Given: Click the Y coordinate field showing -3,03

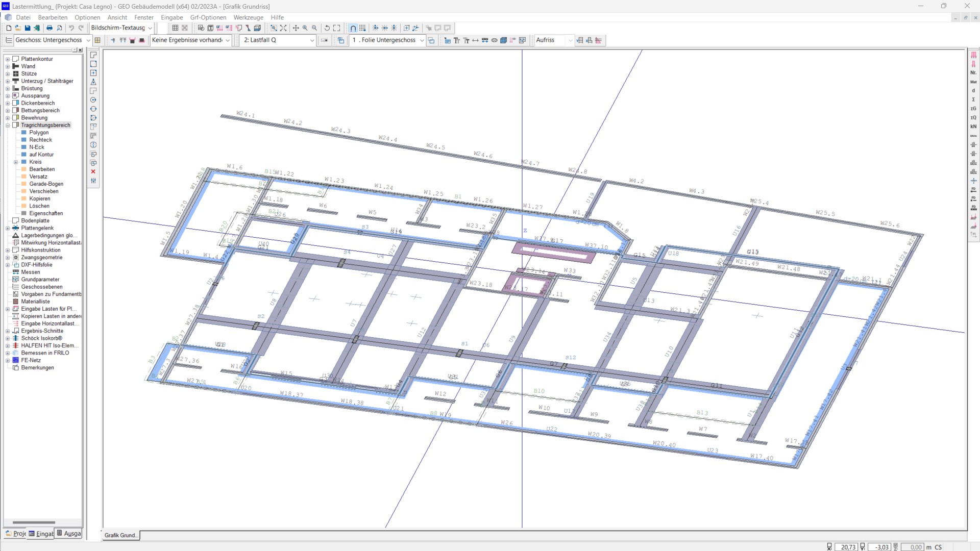Looking at the screenshot, I should pyautogui.click(x=880, y=547).
